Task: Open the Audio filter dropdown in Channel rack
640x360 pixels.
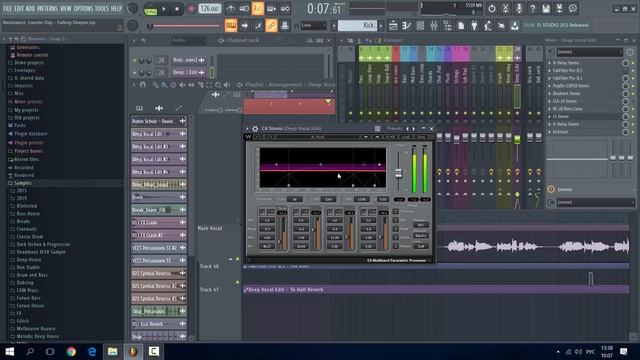Action: [x=189, y=40]
